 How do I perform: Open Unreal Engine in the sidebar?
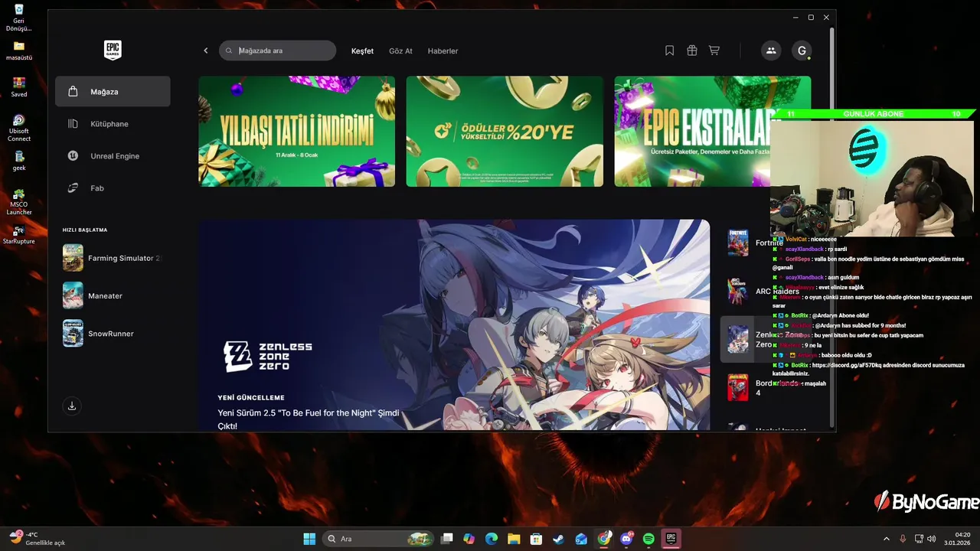click(x=113, y=155)
